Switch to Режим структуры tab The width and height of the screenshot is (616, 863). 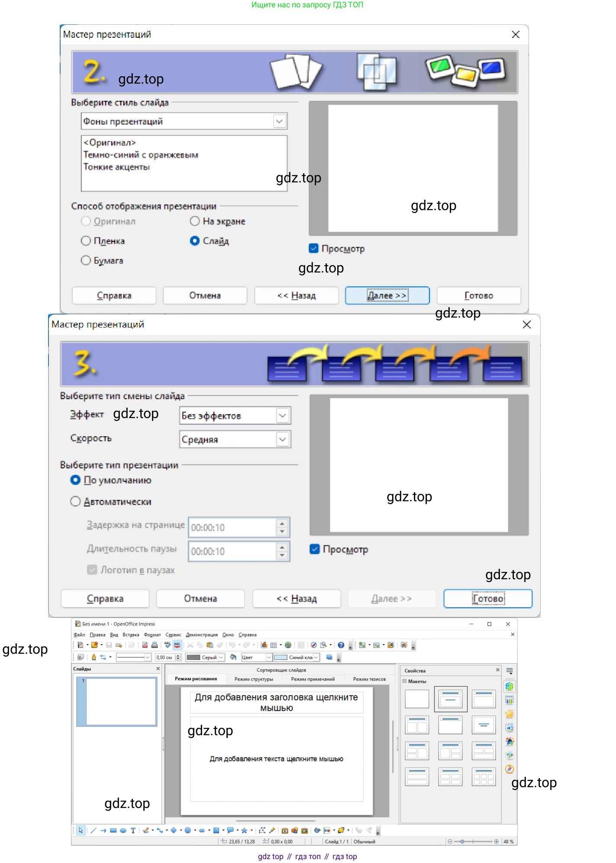click(254, 679)
